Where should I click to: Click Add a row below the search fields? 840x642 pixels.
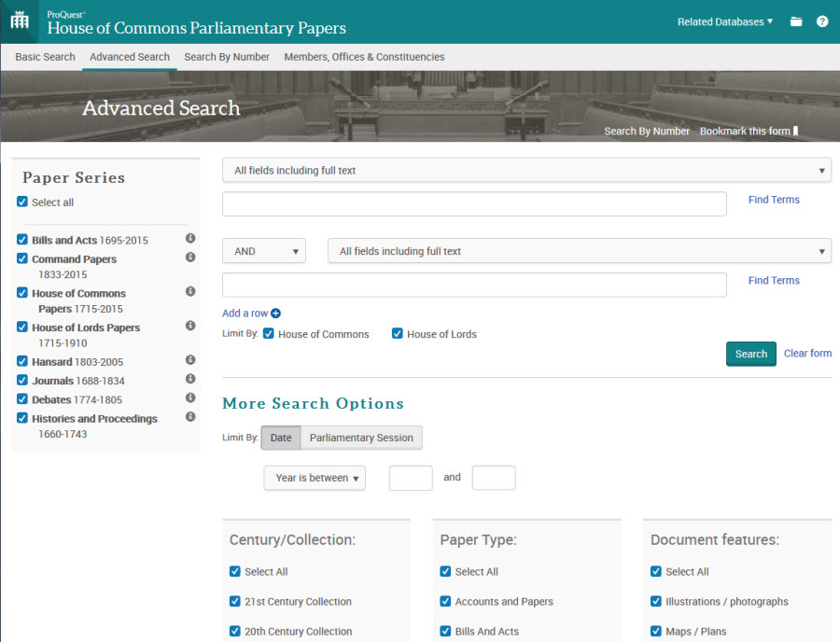pyautogui.click(x=251, y=313)
